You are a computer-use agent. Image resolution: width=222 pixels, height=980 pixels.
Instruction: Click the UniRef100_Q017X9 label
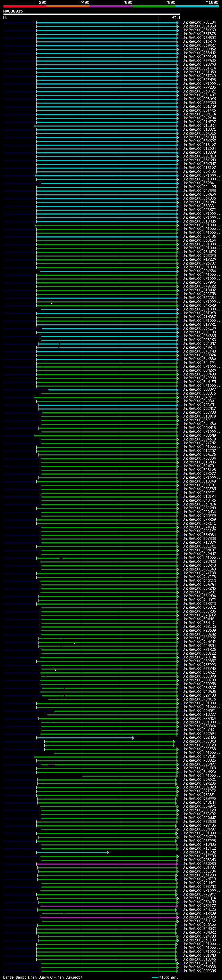click(199, 106)
